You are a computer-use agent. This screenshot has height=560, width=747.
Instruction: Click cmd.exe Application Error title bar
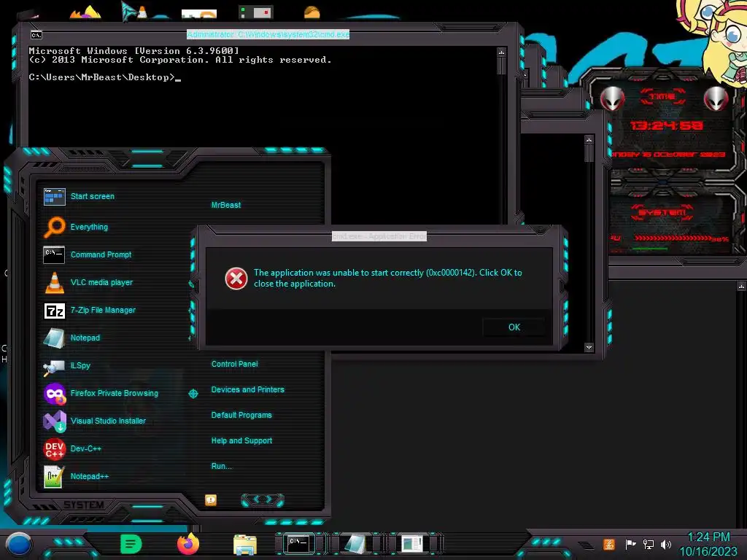(379, 236)
